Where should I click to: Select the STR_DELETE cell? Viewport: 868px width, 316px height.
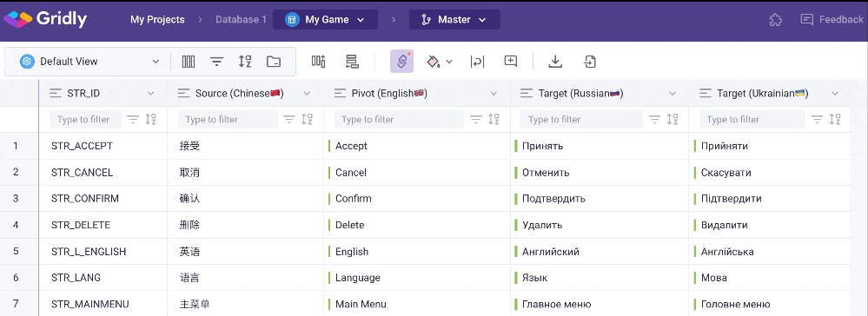click(x=103, y=225)
